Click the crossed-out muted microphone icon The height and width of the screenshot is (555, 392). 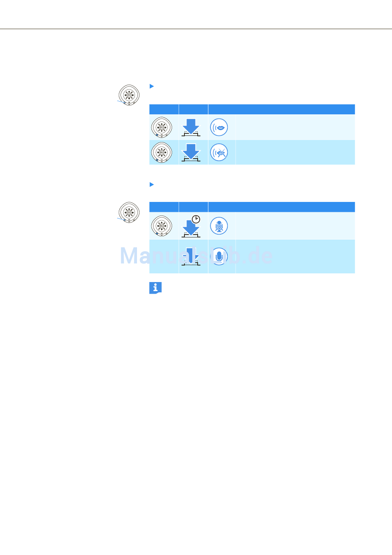pos(219,226)
